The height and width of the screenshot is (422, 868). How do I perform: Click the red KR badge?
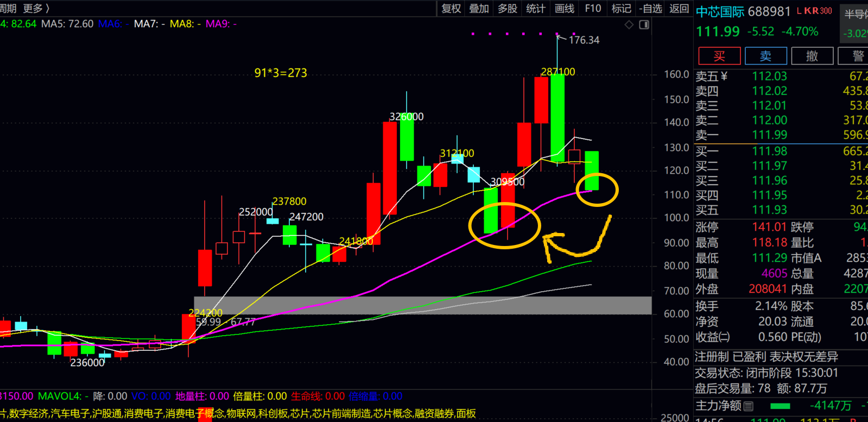(x=812, y=11)
